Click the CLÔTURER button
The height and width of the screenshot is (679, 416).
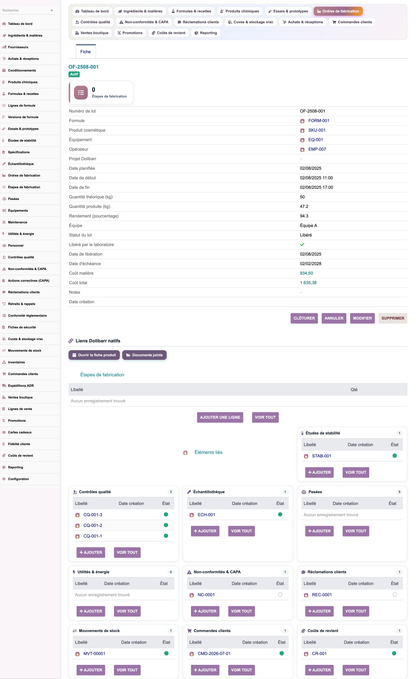coord(304,318)
